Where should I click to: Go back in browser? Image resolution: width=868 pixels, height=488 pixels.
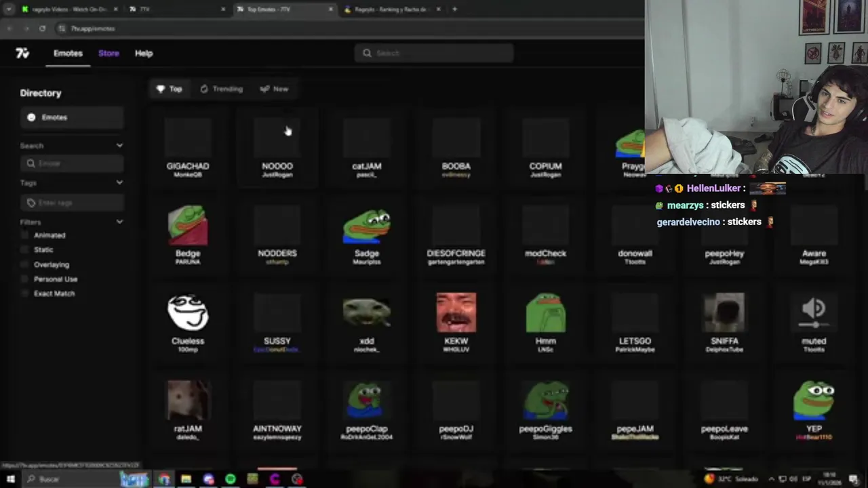(x=9, y=28)
